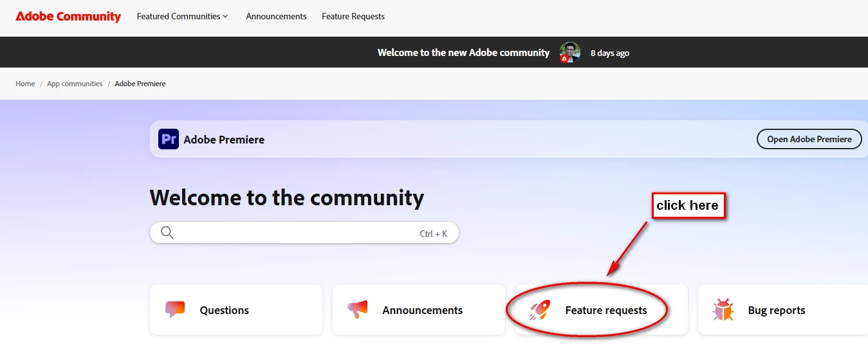Click the Announcements megaphone icon
Viewport: 868px width, 361px height.
(357, 310)
